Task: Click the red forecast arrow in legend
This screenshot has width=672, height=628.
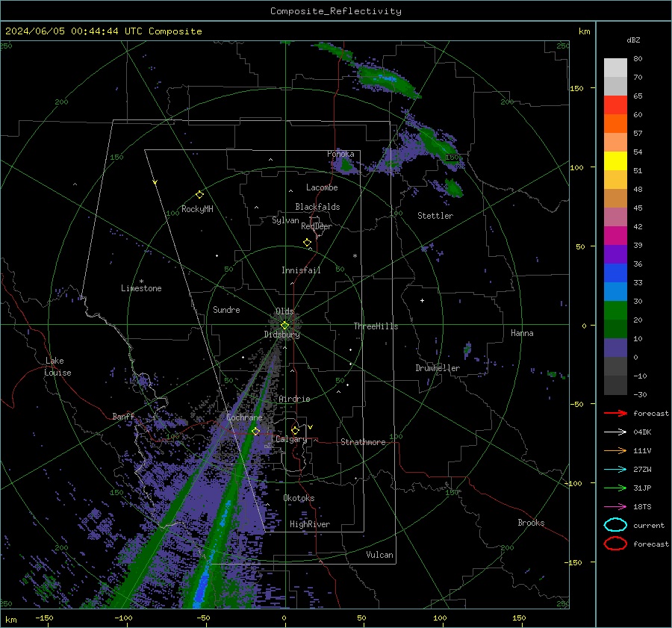Action: tap(615, 413)
